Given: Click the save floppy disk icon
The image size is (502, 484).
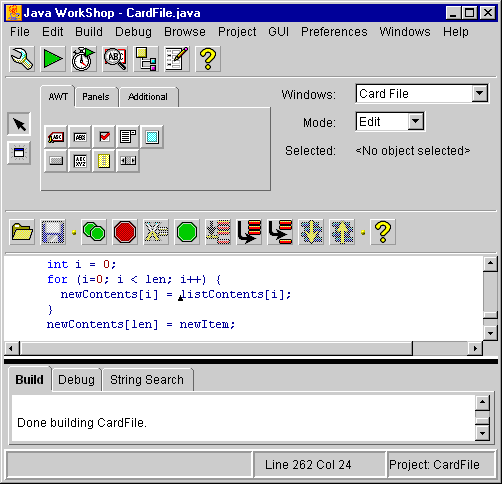Looking at the screenshot, I should [x=53, y=232].
